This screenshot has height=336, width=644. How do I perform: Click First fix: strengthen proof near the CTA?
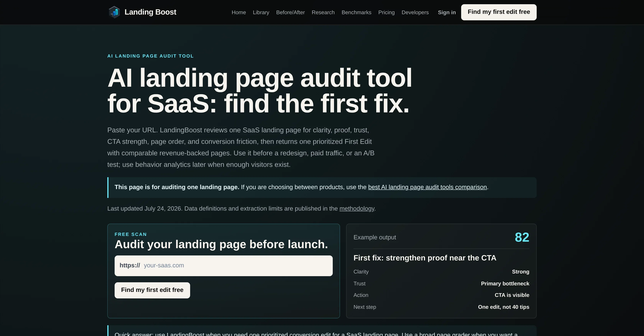pyautogui.click(x=425, y=258)
